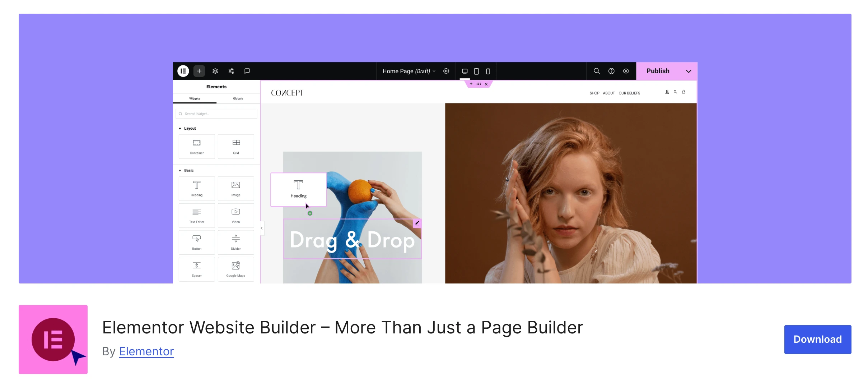The width and height of the screenshot is (868, 383).
Task: Open the notes comment icon
Action: point(247,71)
